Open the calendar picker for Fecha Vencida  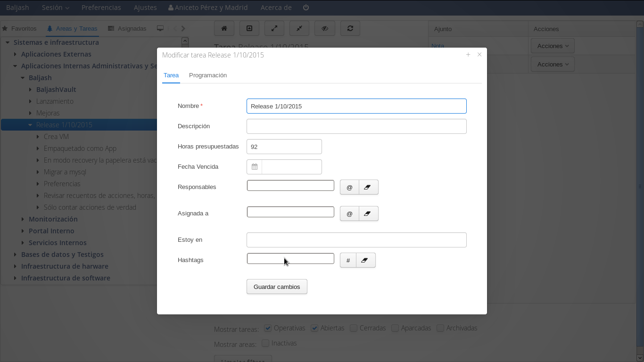pos(255,167)
